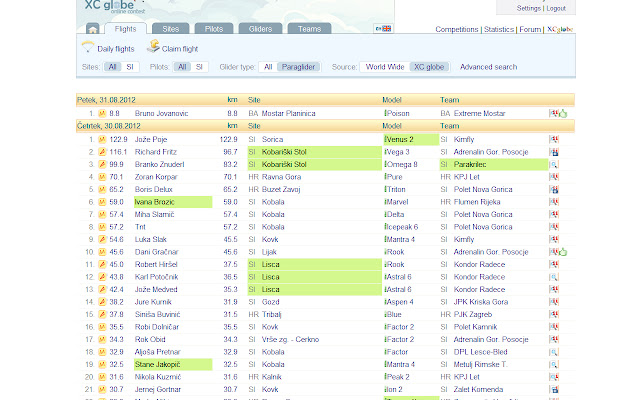Screen dimensions: 640x400
Task: Click flight type icon beside Siniša Buvinić's 37.8
Action: tap(102, 314)
